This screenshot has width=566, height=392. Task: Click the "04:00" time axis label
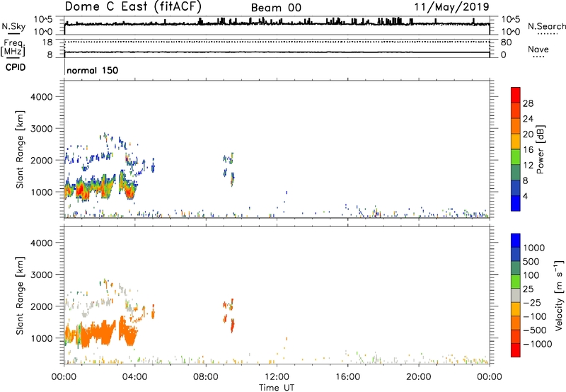134,377
